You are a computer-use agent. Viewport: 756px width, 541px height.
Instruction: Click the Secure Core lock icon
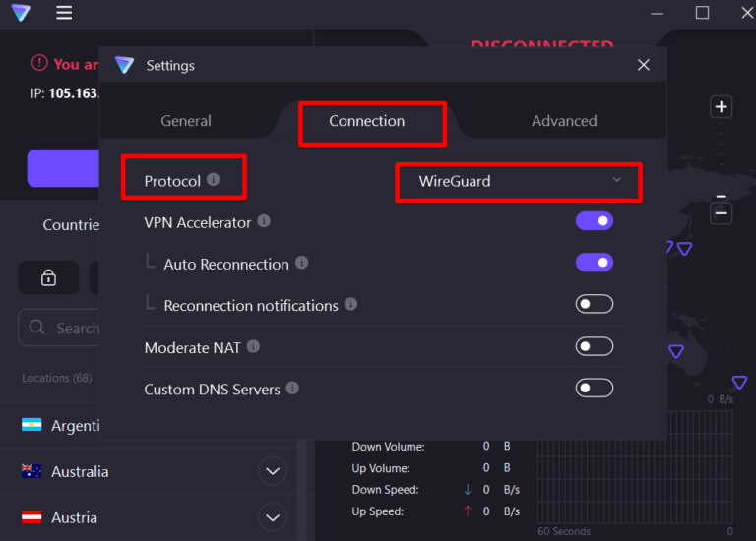pos(48,278)
